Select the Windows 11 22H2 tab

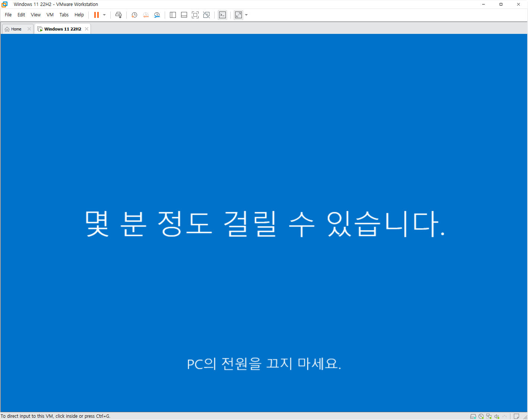click(x=63, y=29)
